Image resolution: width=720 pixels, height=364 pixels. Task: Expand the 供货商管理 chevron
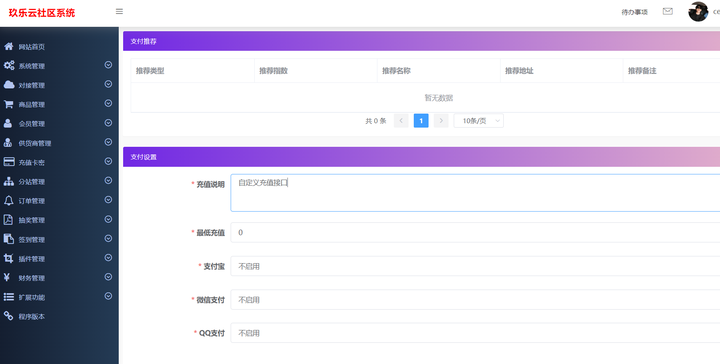(x=108, y=142)
